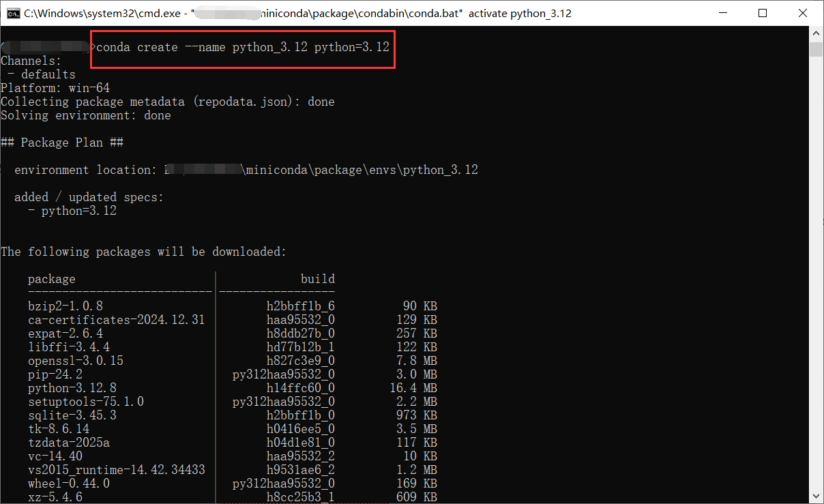
Task: Click the 'Solving environment: done' line
Action: click(x=86, y=115)
